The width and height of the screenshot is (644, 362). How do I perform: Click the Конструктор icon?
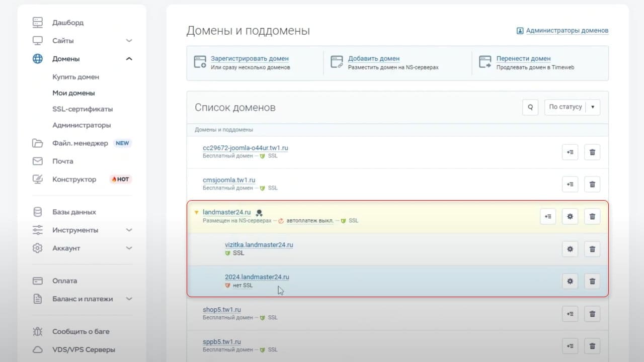point(38,179)
